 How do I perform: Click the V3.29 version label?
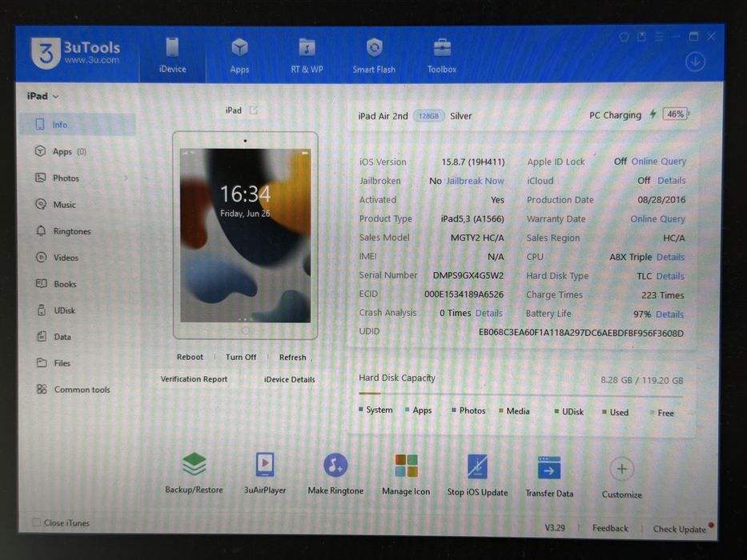click(x=555, y=528)
